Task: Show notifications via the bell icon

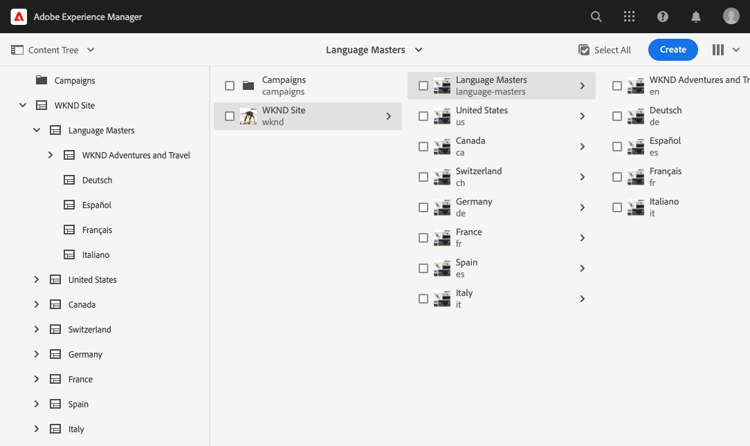Action: [696, 17]
